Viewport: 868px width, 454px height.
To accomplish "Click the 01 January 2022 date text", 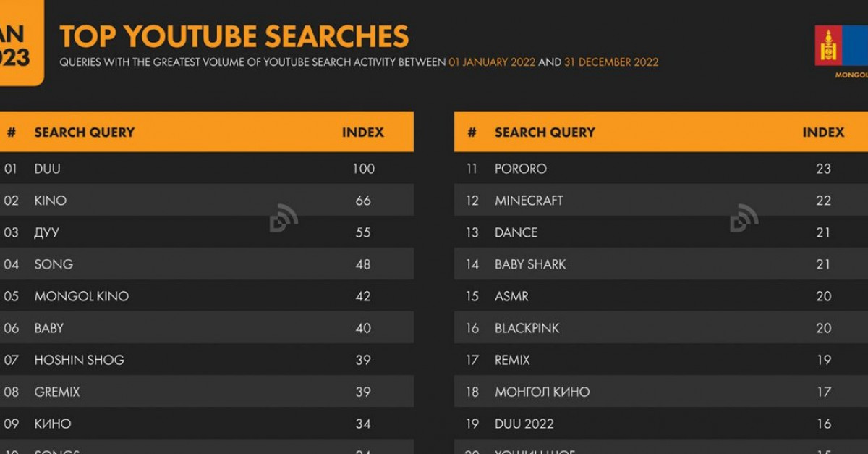I will 492,62.
